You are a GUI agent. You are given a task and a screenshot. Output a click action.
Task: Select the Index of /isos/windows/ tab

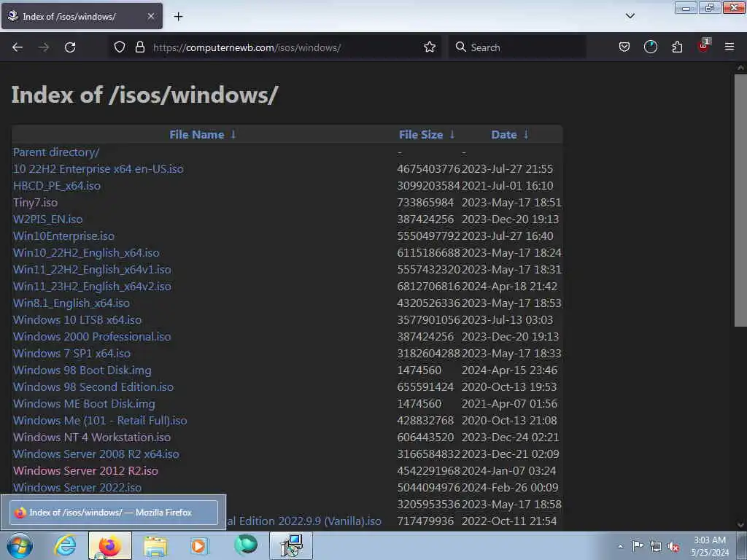click(x=82, y=16)
